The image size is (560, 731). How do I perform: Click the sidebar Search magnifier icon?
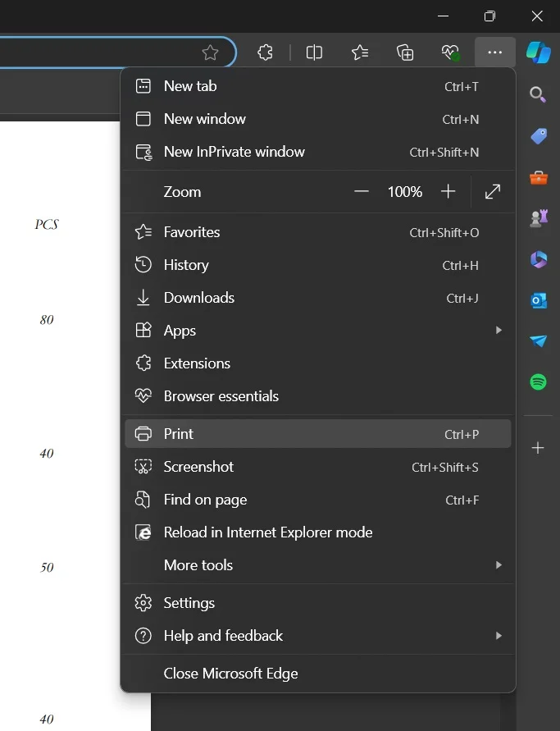coord(539,94)
